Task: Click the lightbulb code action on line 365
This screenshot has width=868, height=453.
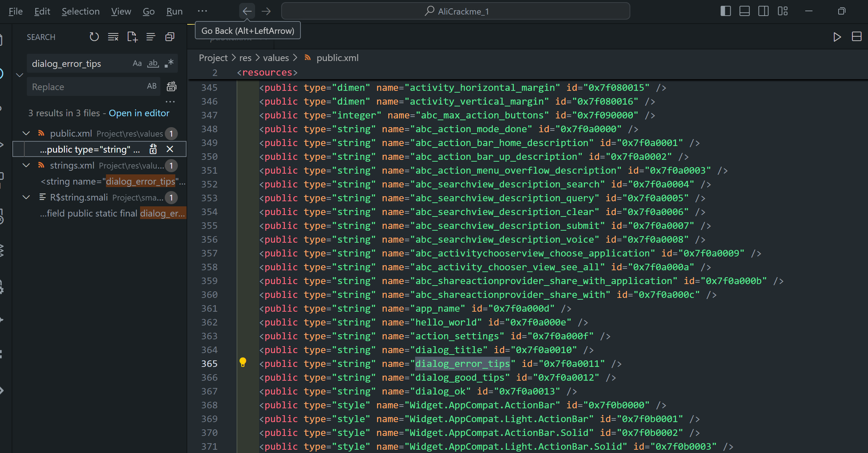Action: coord(243,362)
